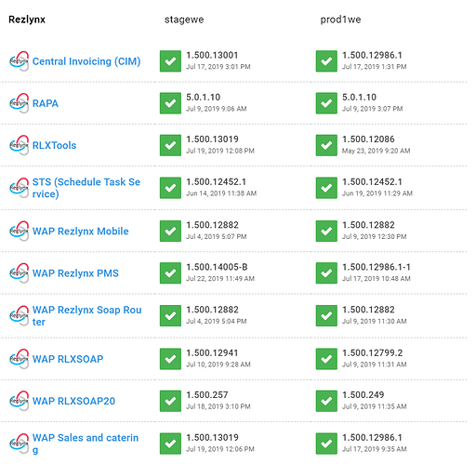Click stagewe success checkmark for WAP Sales and catering
Image resolution: width=476 pixels, height=464 pixels.
170,444
